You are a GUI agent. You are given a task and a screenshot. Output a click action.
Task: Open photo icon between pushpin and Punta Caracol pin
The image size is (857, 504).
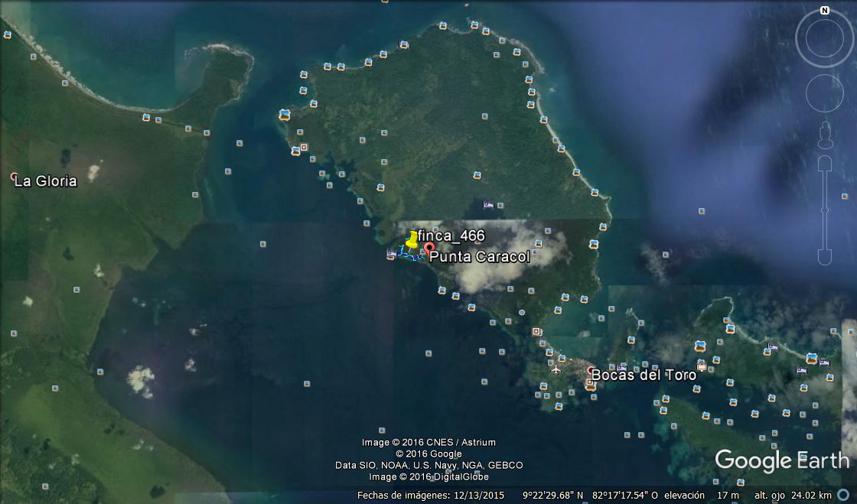(x=422, y=252)
